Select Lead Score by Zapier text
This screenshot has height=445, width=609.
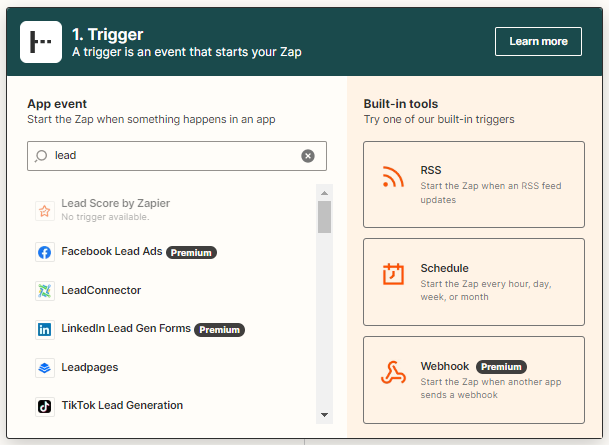tap(115, 203)
